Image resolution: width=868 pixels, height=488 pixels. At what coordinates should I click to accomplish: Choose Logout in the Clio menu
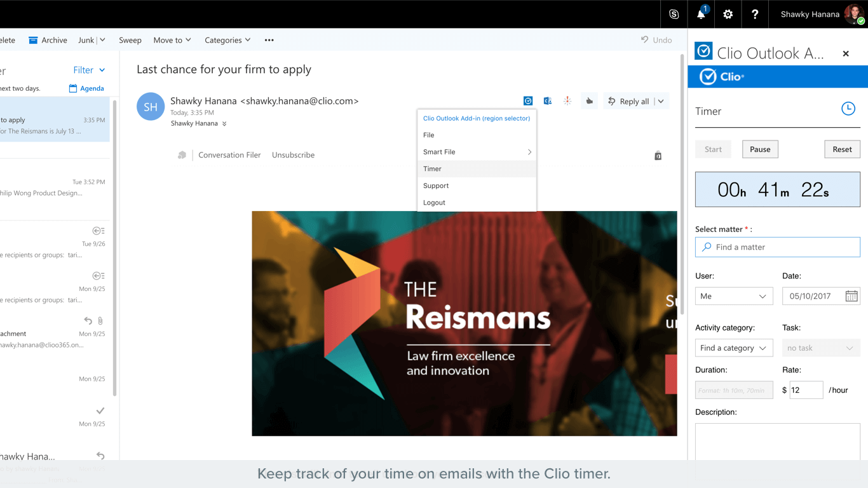435,203
